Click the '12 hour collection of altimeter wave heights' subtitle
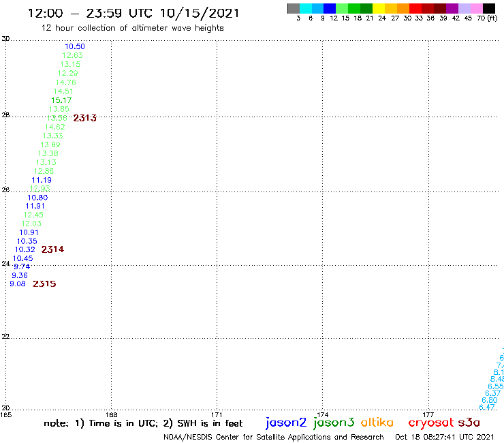Viewport: 504px width, 443px height. (x=132, y=29)
